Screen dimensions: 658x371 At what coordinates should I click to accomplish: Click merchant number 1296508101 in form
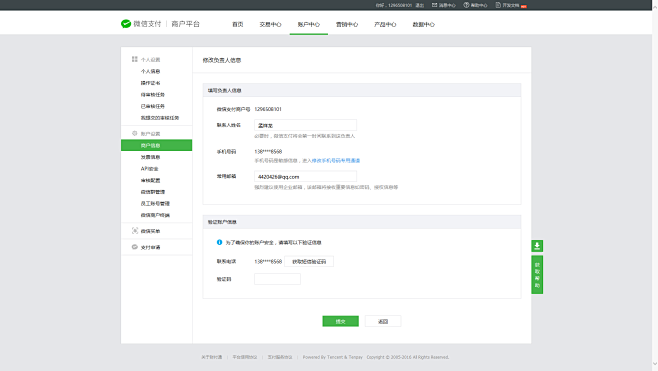[268, 109]
